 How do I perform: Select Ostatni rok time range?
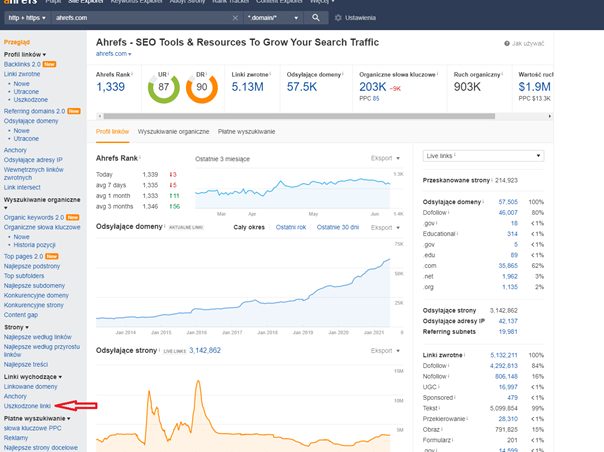pos(292,227)
